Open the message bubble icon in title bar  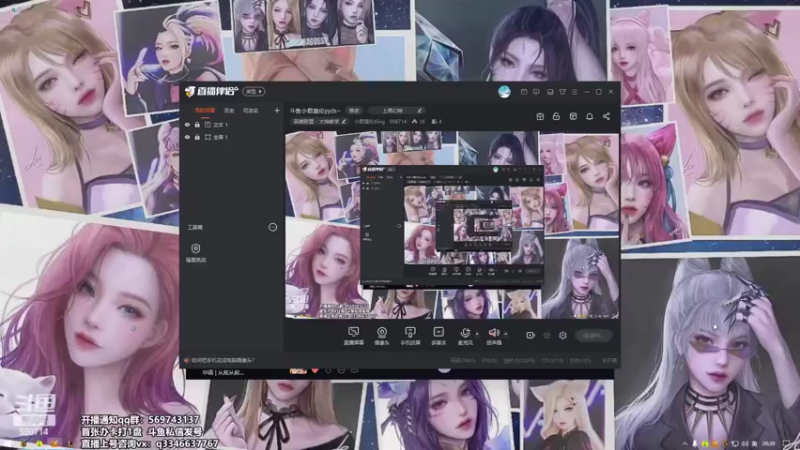click(536, 92)
